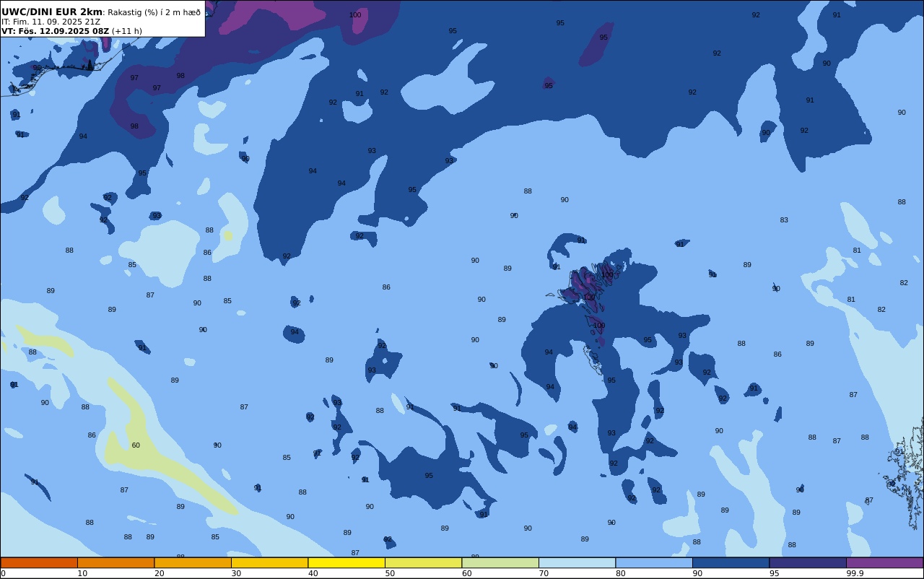Click the "83" humidity value on the map
This screenshot has height=579, width=924.
pyautogui.click(x=784, y=220)
